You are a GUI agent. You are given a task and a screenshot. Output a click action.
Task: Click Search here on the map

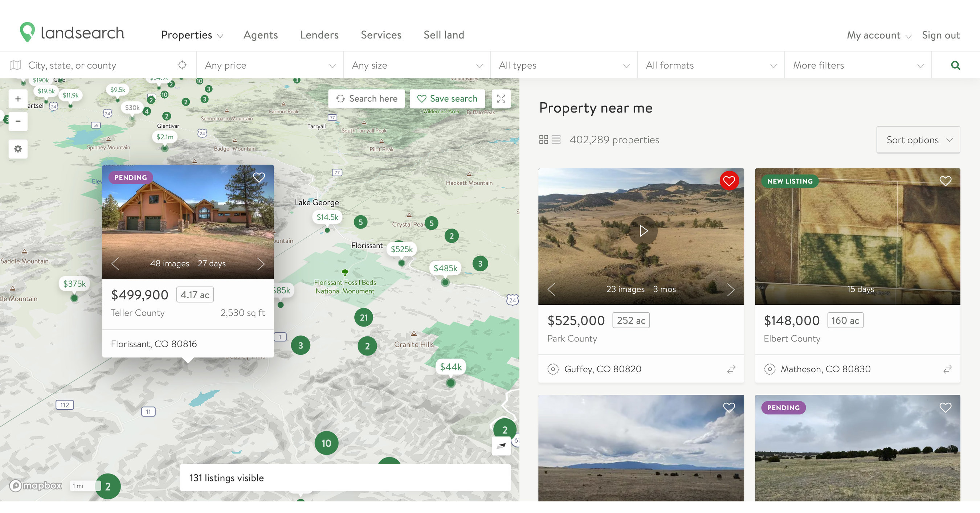tap(366, 98)
